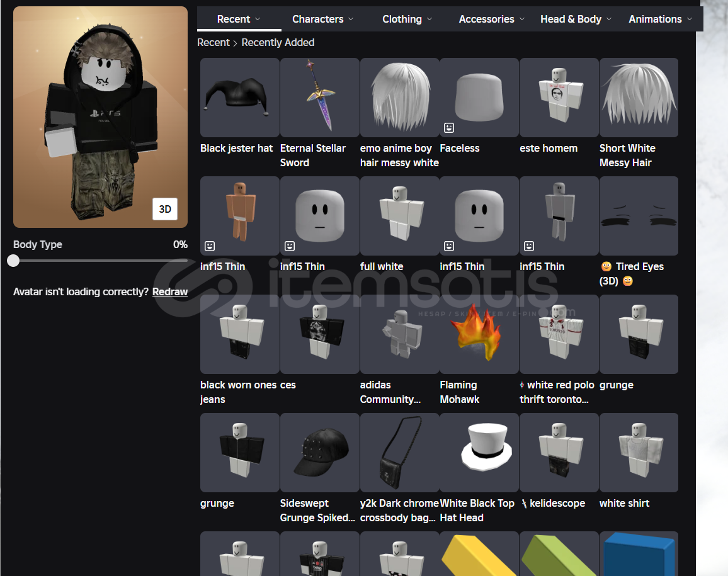Equip the Tired Eyes (3D) face
The image size is (728, 576).
pyautogui.click(x=639, y=216)
